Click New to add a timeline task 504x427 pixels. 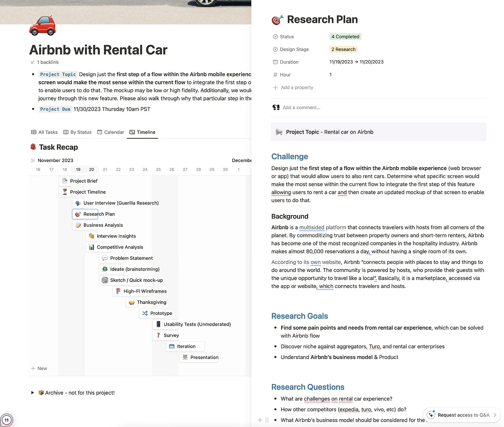click(x=39, y=368)
